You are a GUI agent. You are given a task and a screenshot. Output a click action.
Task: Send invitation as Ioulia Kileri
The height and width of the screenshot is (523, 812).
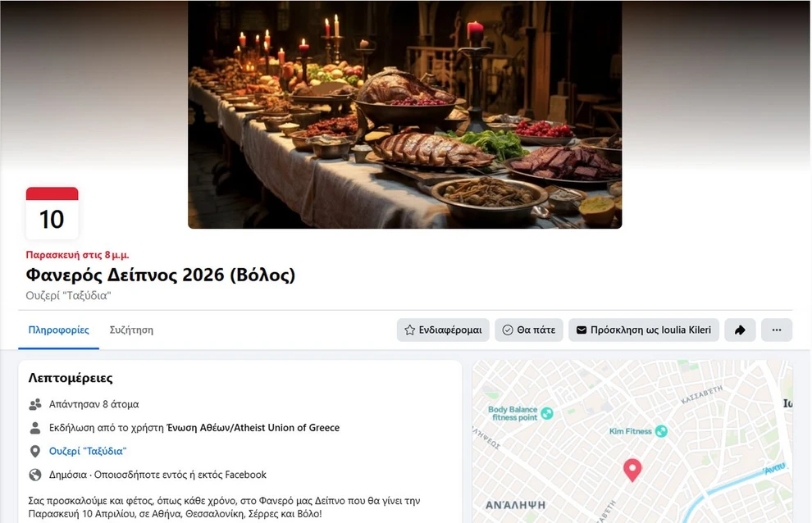tap(644, 330)
